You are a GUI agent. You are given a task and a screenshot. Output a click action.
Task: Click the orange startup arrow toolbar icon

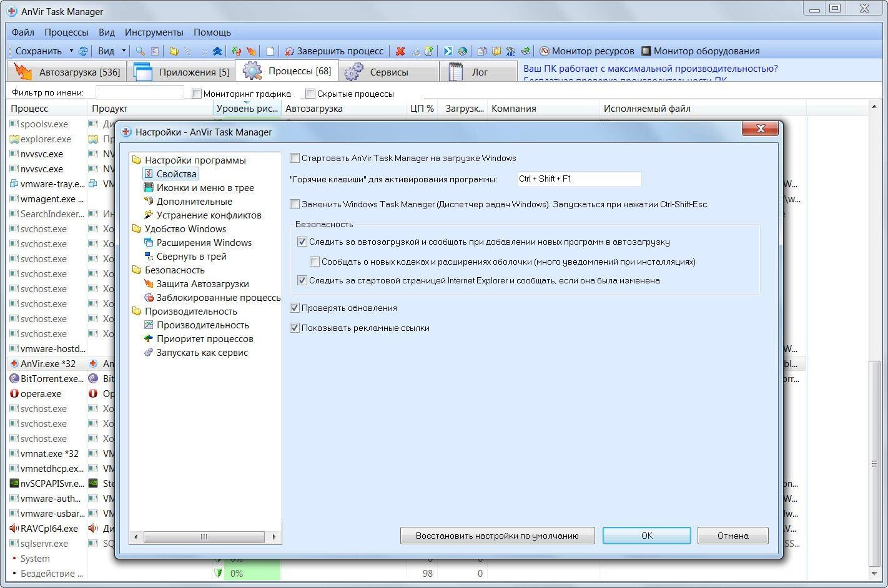[x=250, y=51]
